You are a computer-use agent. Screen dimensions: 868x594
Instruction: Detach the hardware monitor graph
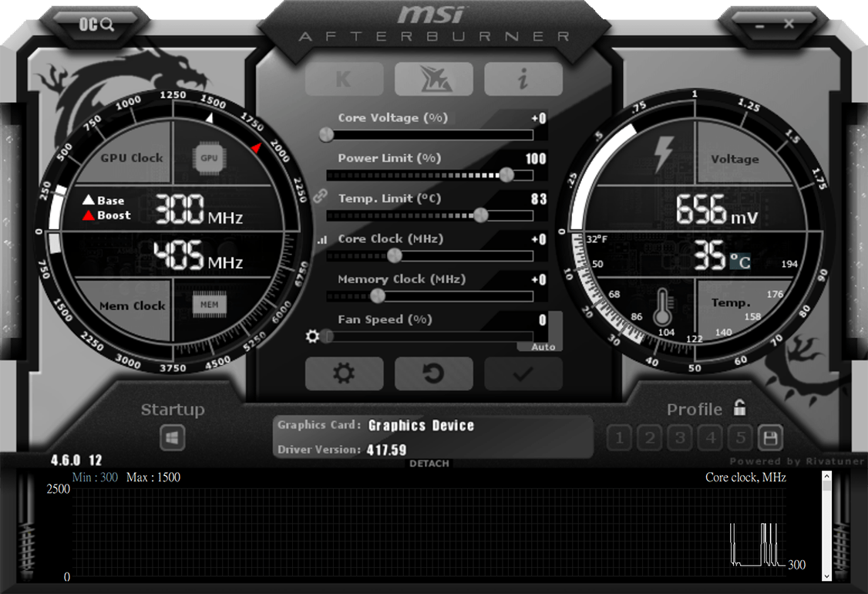pos(429,463)
